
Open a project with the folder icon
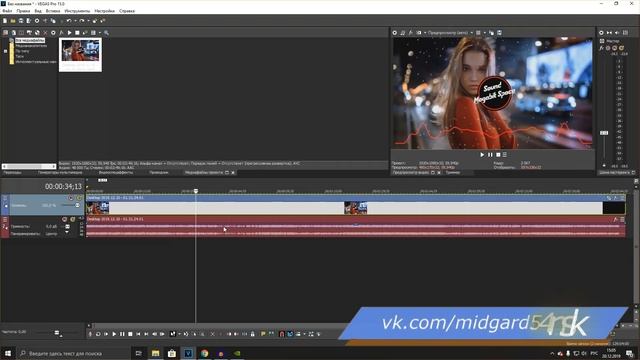(13, 21)
